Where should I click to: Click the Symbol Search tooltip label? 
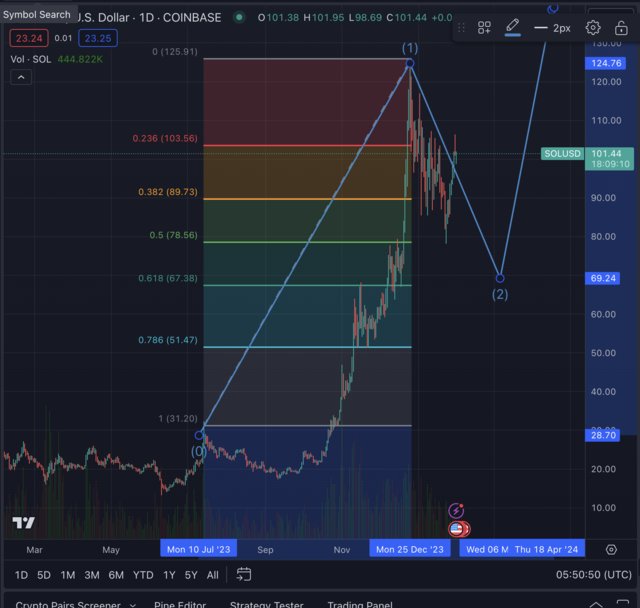(x=37, y=15)
